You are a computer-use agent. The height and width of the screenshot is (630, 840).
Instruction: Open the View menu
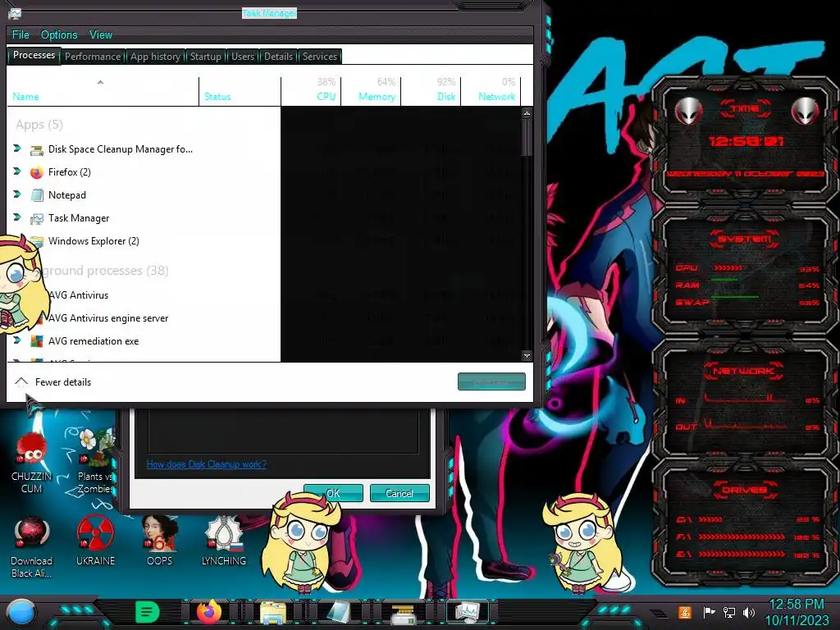point(101,34)
